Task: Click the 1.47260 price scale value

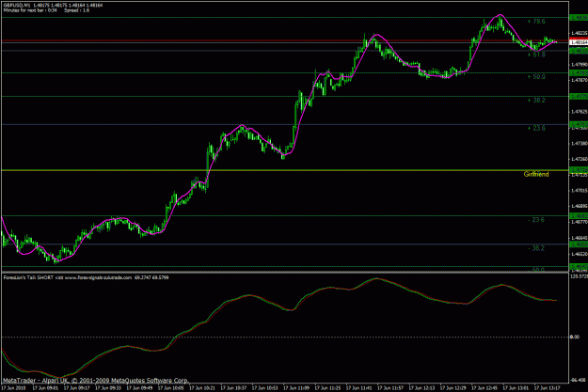Action: coord(580,159)
